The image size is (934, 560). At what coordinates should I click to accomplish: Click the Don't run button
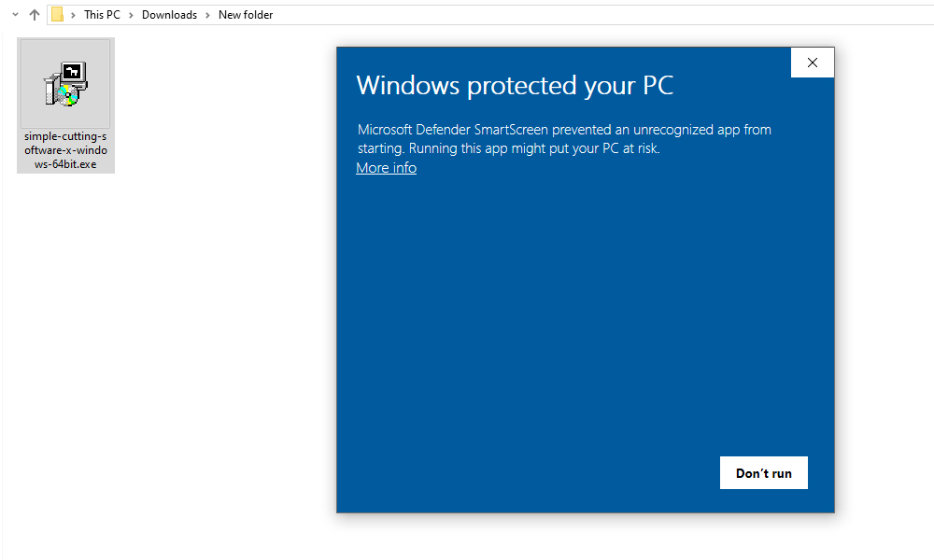pyautogui.click(x=763, y=472)
